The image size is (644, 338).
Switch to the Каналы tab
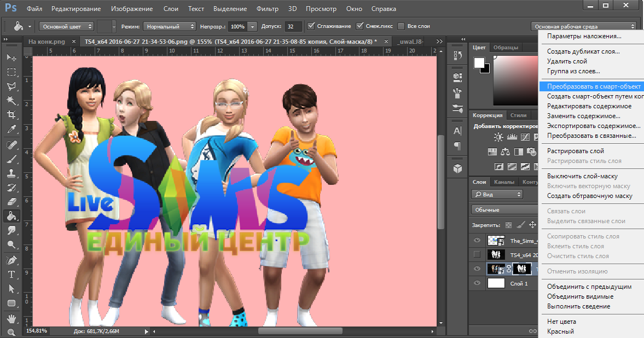tap(504, 182)
